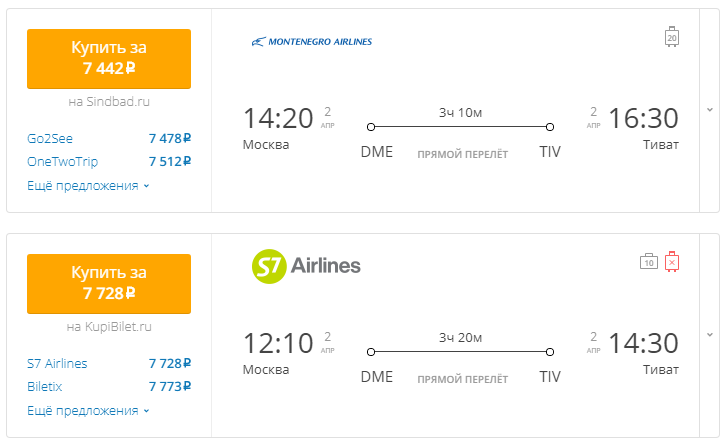
Task: Open the Go2See offer for 7 478
Action: pos(109,138)
